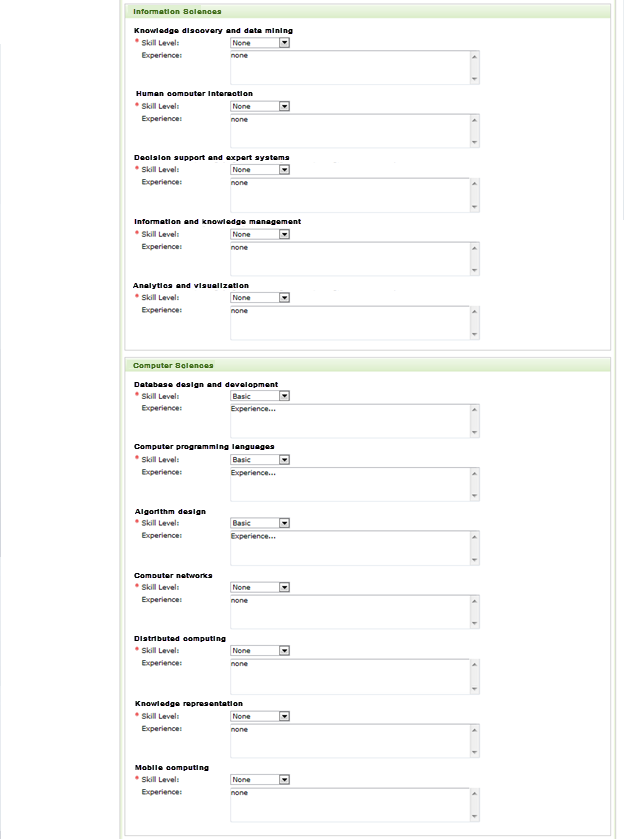The width and height of the screenshot is (624, 839).
Task: Open Computer networks Skill Level dropdown
Action: click(260, 588)
